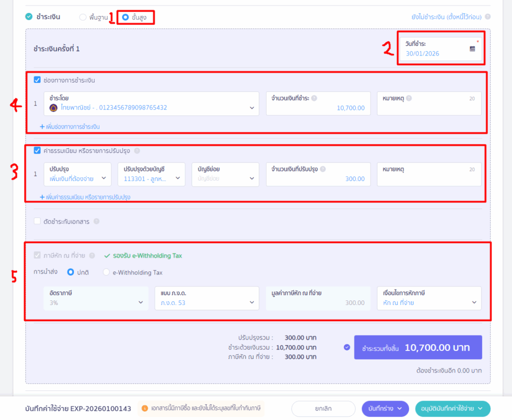512x420 pixels.
Task: Click check icon left of ชำระรวมทั้งสิ้น
Action: click(347, 347)
